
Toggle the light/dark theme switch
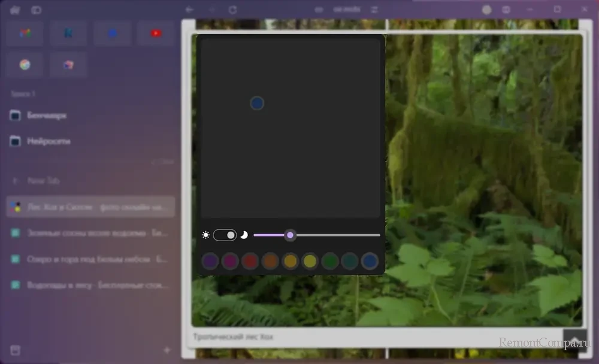coord(225,235)
